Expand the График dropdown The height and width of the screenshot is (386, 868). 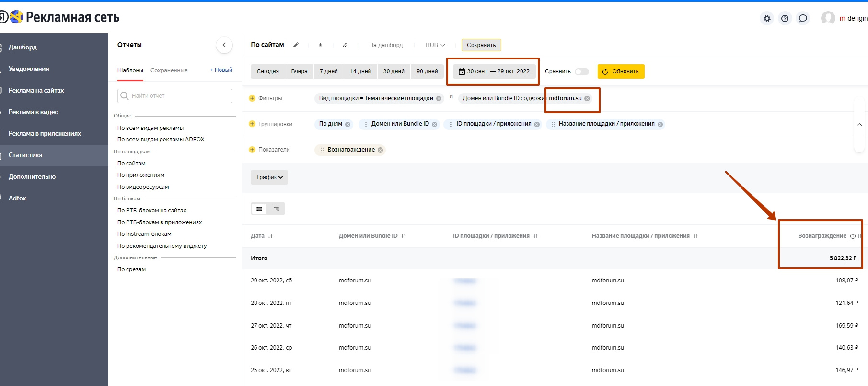pyautogui.click(x=269, y=177)
